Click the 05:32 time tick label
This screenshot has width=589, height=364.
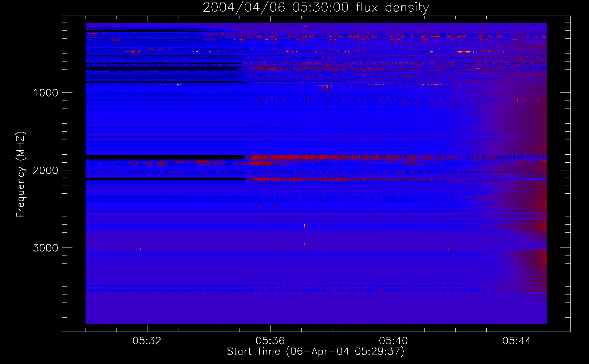pyautogui.click(x=147, y=341)
